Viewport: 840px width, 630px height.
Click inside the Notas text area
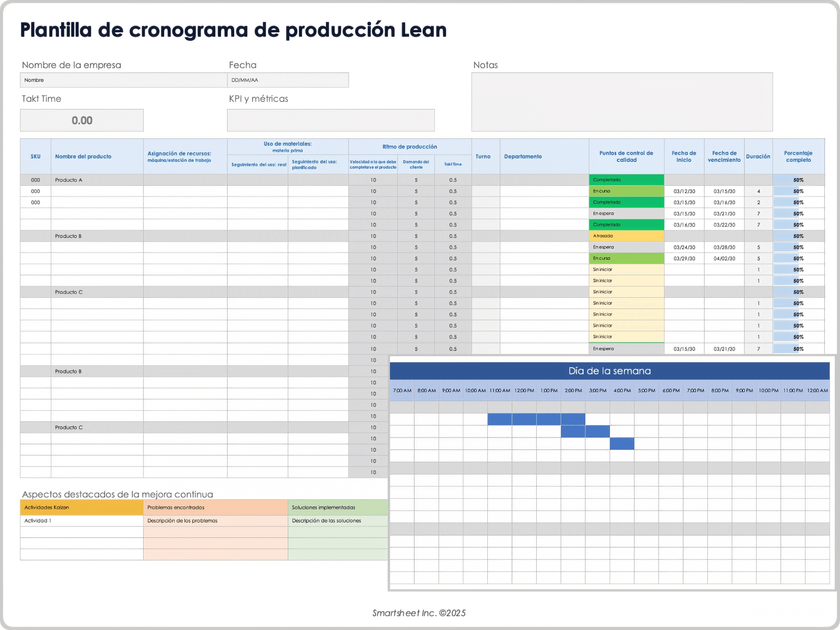pyautogui.click(x=622, y=102)
